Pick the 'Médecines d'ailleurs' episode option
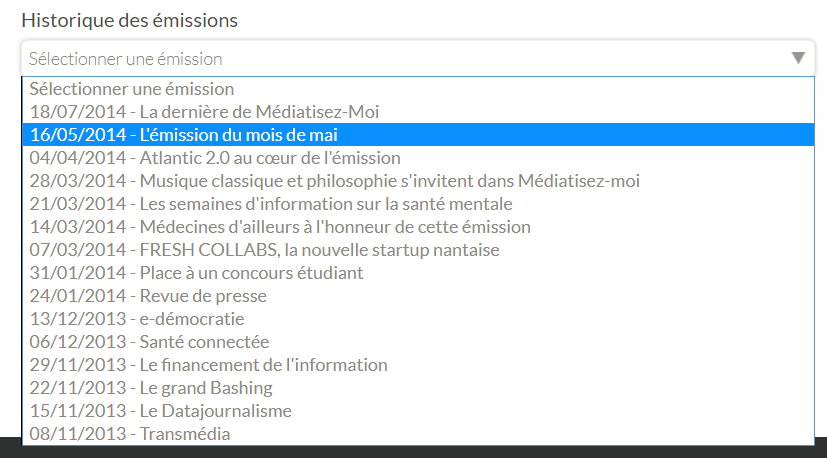The height and width of the screenshot is (458, 827). 280,227
